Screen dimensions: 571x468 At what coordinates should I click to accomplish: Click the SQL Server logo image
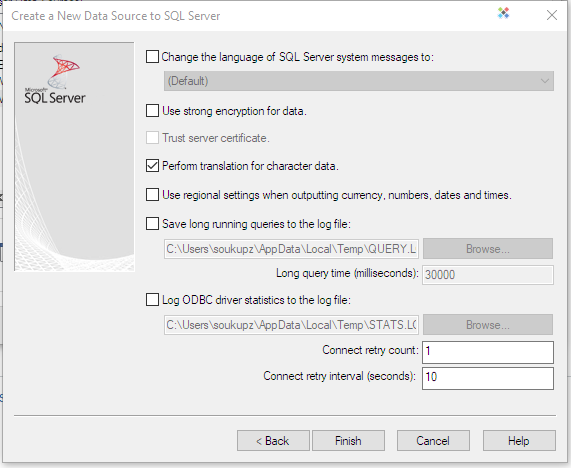click(x=55, y=80)
